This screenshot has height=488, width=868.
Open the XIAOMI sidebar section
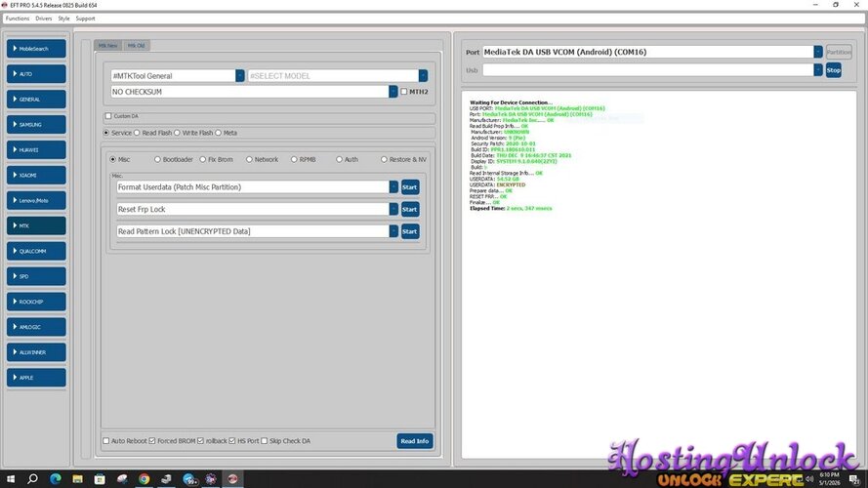point(36,175)
